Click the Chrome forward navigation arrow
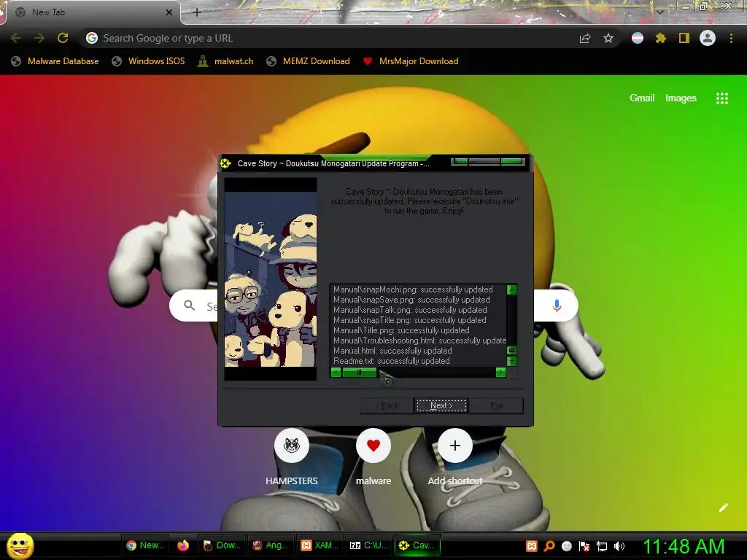The width and height of the screenshot is (747, 560). click(x=39, y=38)
